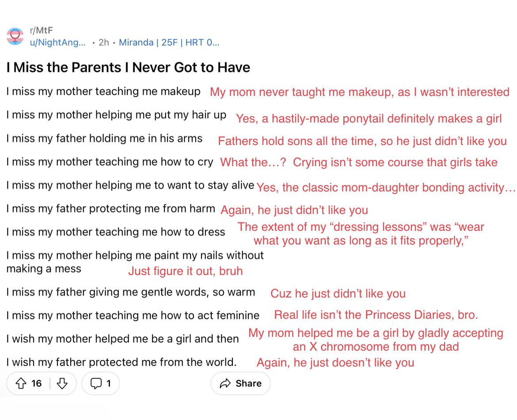Click the upvote score 16
The height and width of the screenshot is (420, 517).
[36, 383]
